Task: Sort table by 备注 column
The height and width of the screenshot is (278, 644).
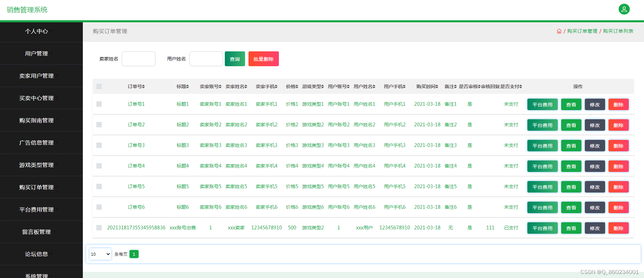Action: (x=451, y=86)
